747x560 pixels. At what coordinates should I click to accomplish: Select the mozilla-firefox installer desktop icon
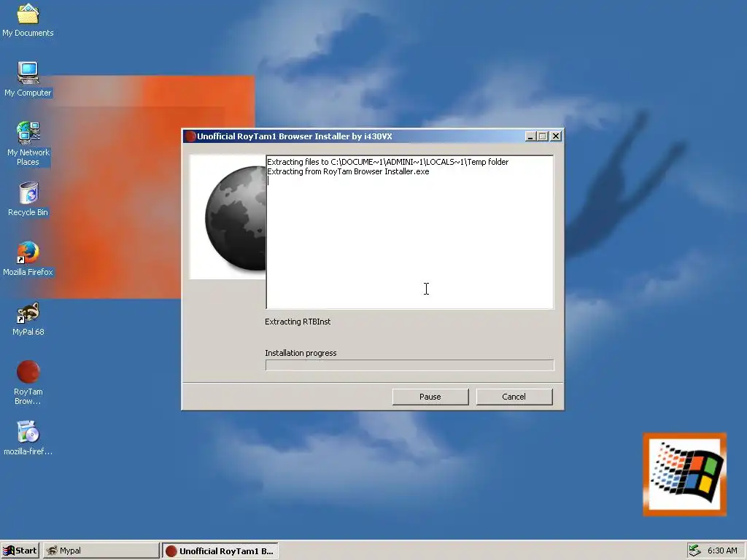(x=28, y=438)
